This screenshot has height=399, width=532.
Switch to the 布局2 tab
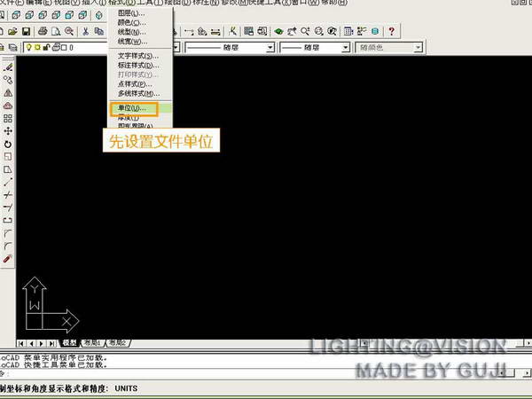117,343
